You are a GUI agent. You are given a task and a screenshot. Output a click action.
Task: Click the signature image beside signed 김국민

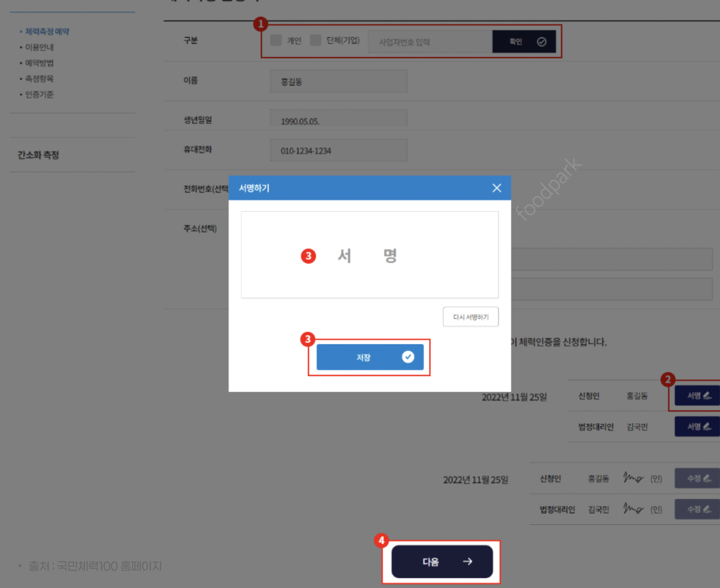tap(633, 508)
